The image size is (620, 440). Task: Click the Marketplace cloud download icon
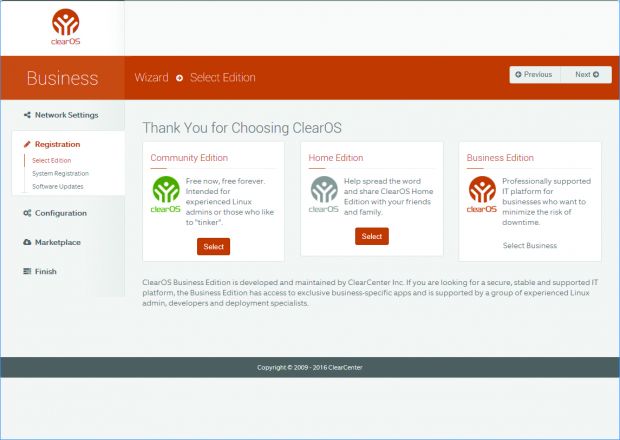point(27,242)
